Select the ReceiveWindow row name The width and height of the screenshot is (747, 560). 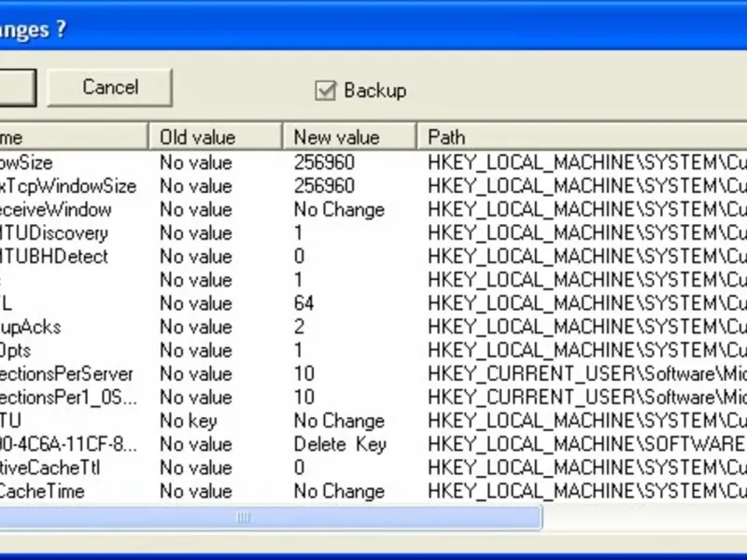[x=56, y=209]
